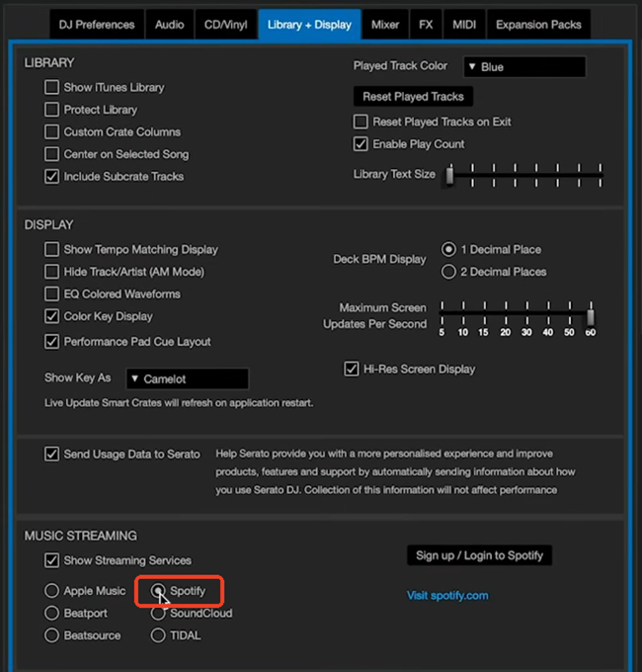The image size is (642, 672).
Task: Enable Show iTunes Library checkbox
Action: pos(51,87)
